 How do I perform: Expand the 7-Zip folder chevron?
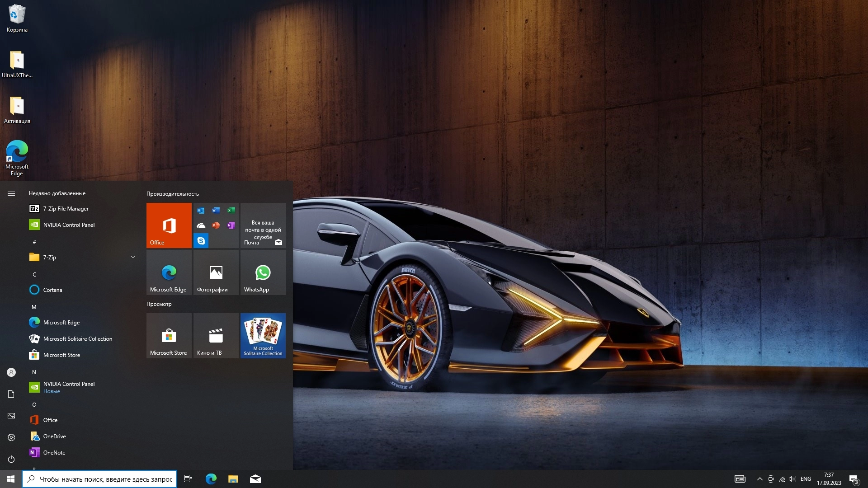[x=133, y=257]
